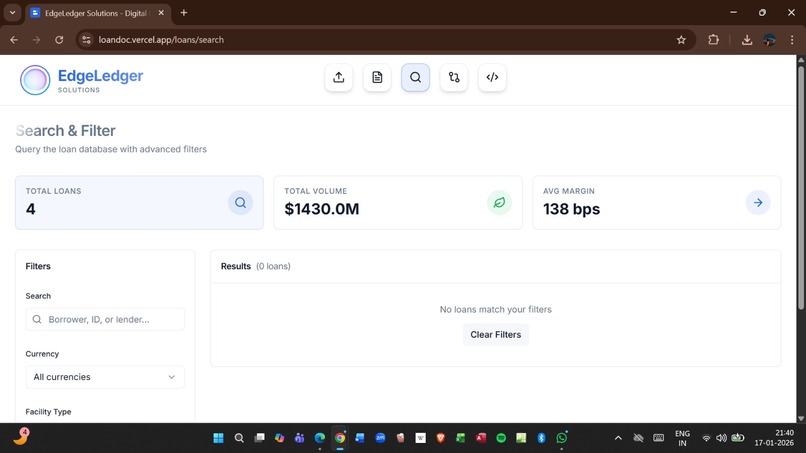Open WhatsApp from the taskbar
Image resolution: width=806 pixels, height=453 pixels.
[x=562, y=438]
